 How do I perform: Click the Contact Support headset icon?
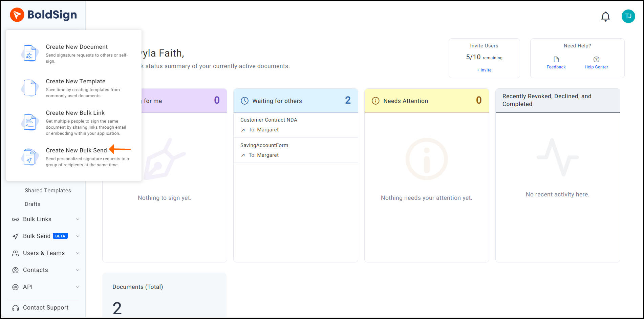[15, 307]
